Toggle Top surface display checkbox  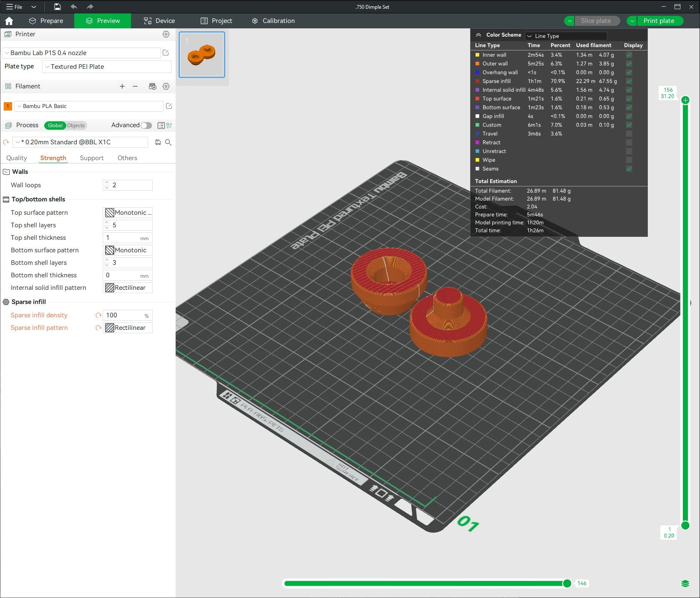coord(629,99)
